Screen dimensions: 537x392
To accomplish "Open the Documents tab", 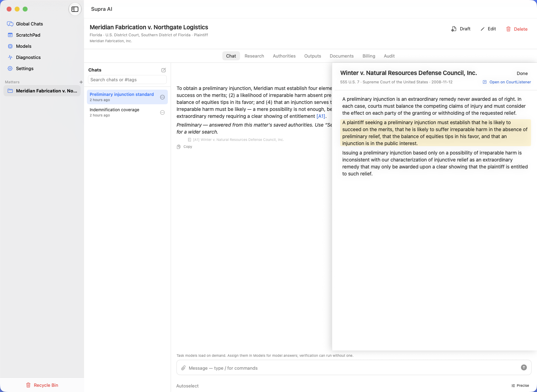I will 342,56.
